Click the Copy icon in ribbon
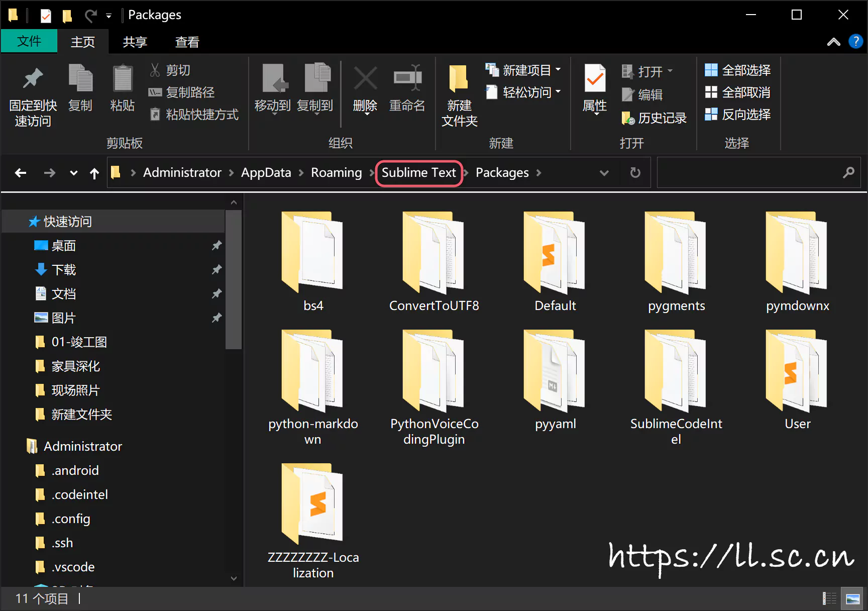The height and width of the screenshot is (611, 868). [x=80, y=79]
